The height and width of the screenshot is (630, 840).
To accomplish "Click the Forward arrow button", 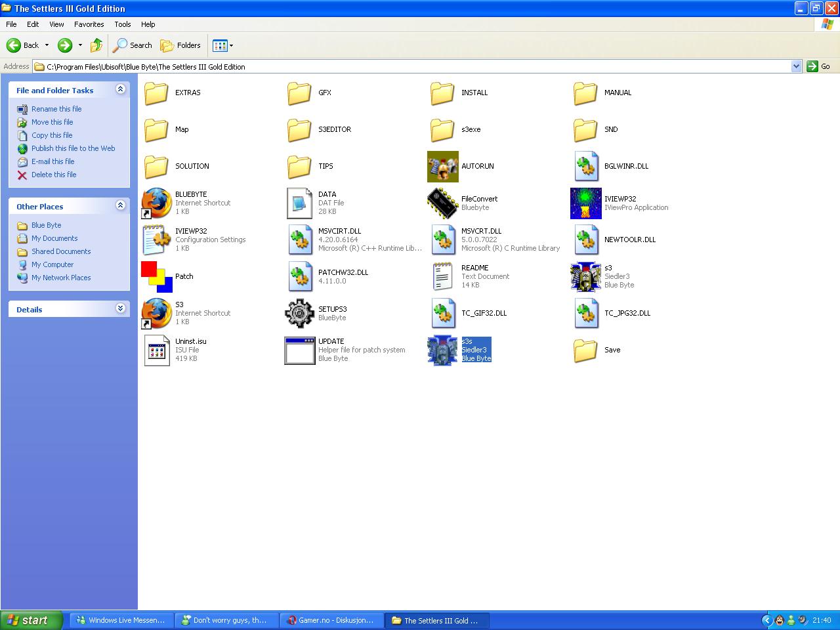I will (65, 45).
